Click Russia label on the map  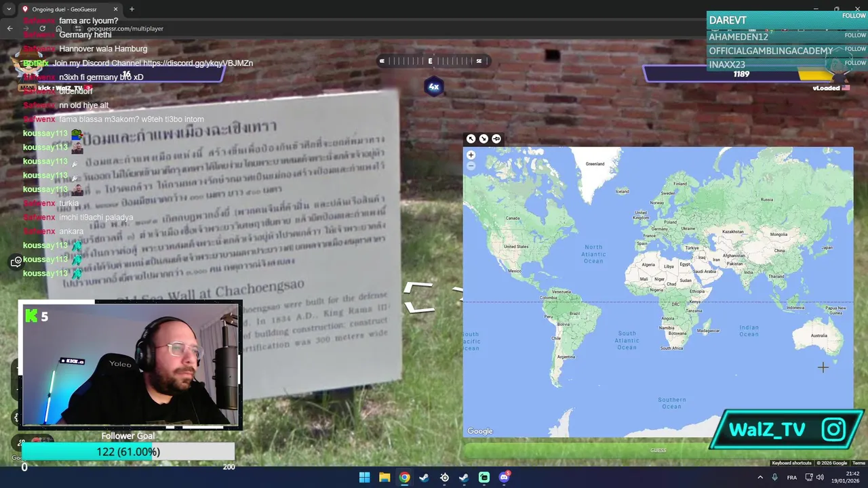pyautogui.click(x=767, y=199)
